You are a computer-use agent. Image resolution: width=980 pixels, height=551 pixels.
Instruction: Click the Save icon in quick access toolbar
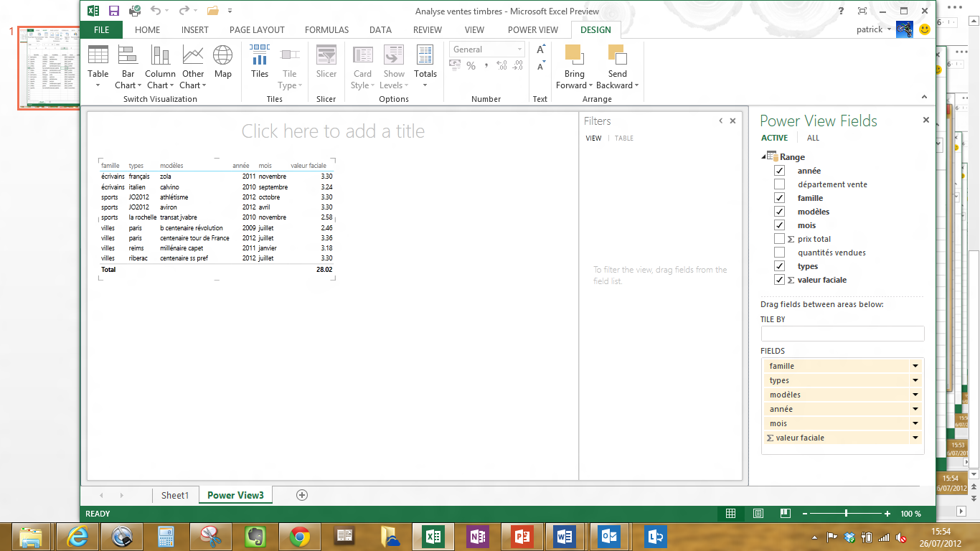[x=113, y=11]
